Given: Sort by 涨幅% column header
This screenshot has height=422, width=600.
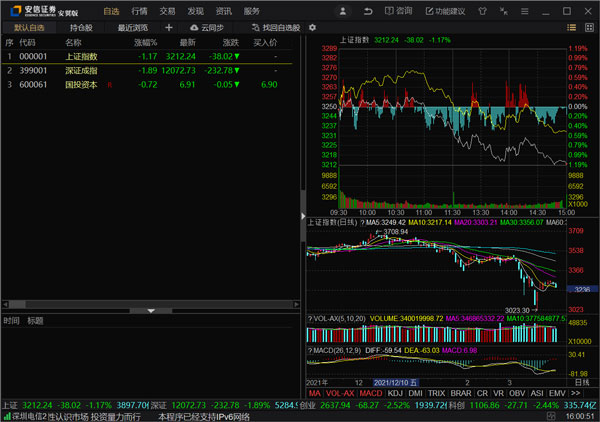Looking at the screenshot, I should tap(145, 42).
